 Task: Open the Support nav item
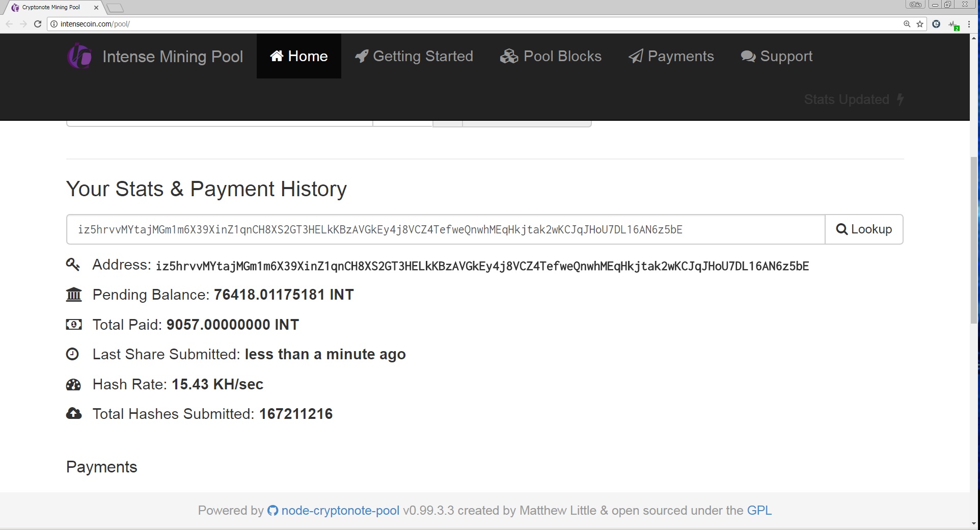[777, 56]
